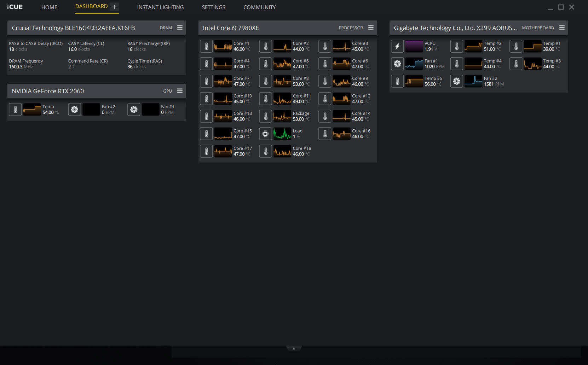Click the motherboard Temp #2 thermometer icon
The width and height of the screenshot is (588, 365).
click(457, 46)
